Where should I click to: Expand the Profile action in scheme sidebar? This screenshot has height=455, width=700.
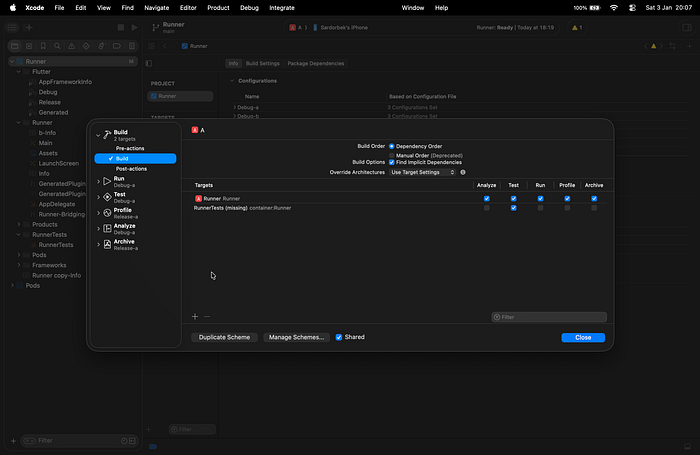pos(98,213)
